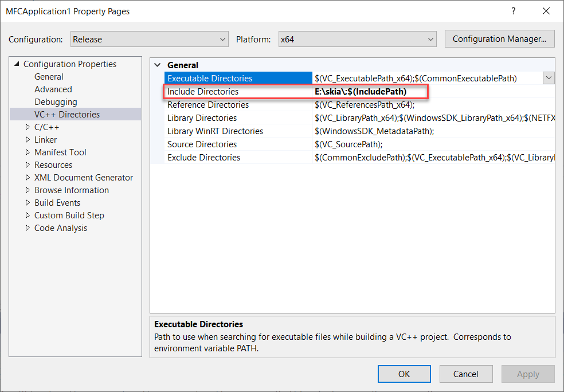This screenshot has width=564, height=392.
Task: Expand the Code Analysis node arrow
Action: pos(28,228)
